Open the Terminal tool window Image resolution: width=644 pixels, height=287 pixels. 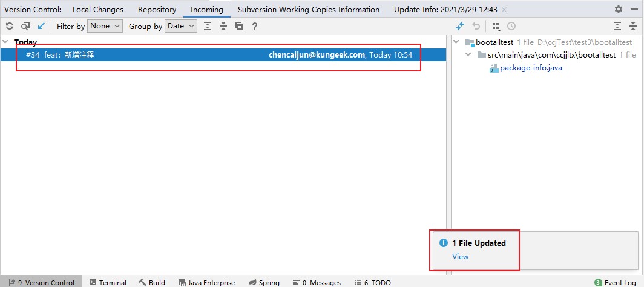108,282
